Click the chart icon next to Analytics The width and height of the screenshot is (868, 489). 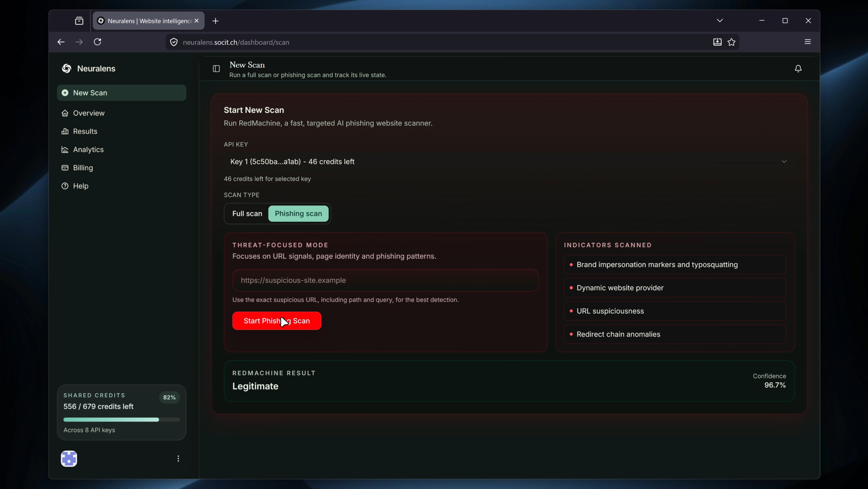pos(65,149)
